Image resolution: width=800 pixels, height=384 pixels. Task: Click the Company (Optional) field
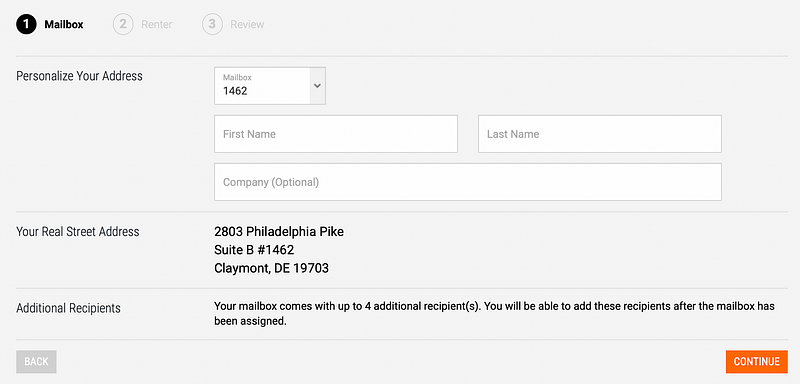tap(468, 182)
